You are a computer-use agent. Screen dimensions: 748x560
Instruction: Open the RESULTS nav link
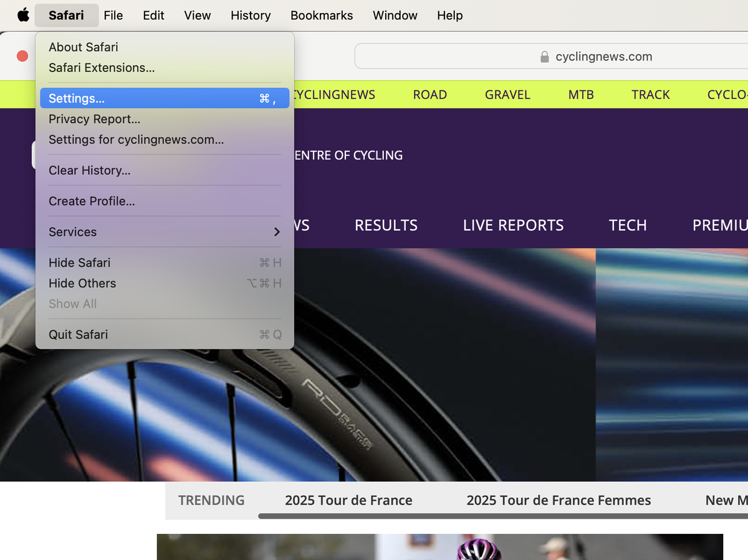386,225
